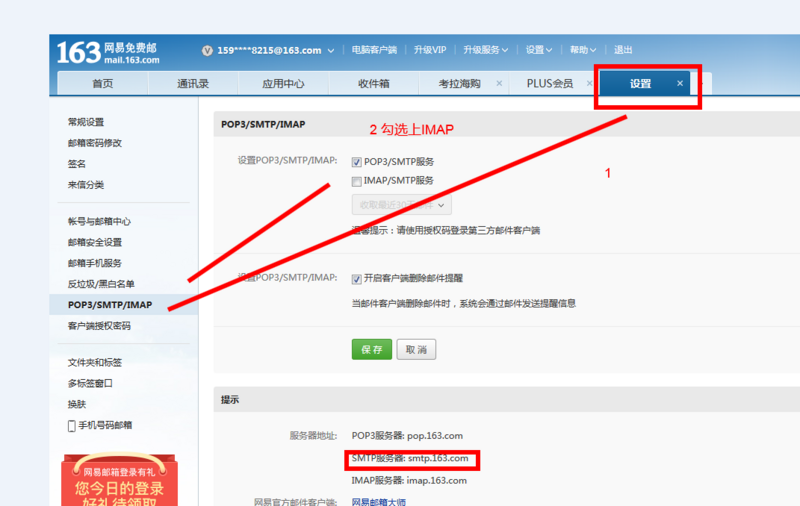Image resolution: width=800 pixels, height=506 pixels.
Task: Open the top bar 设置 dropdown
Action: pyautogui.click(x=539, y=50)
